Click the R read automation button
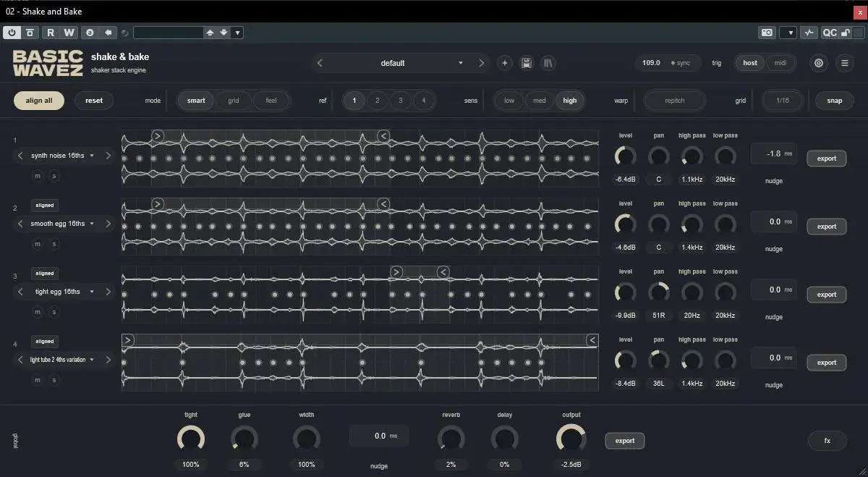 51,33
